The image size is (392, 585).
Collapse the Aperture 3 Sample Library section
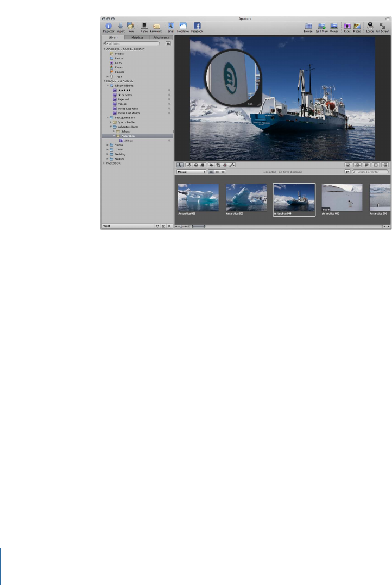pos(104,49)
